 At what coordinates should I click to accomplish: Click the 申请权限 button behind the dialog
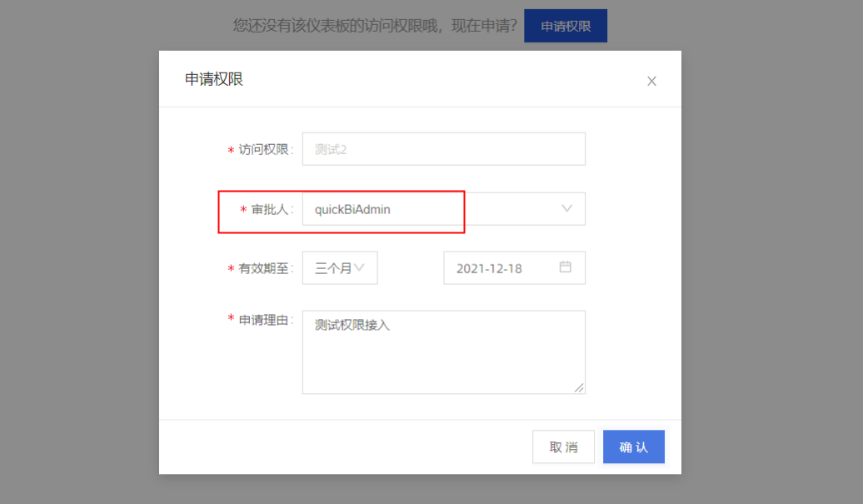tap(566, 26)
